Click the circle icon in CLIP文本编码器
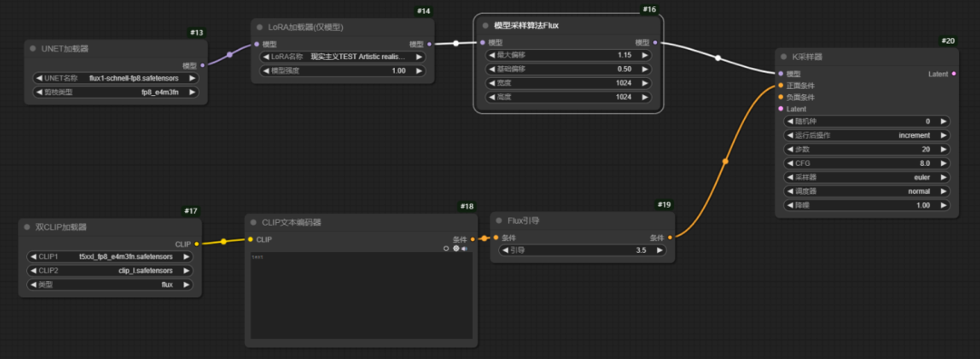Viewport: 980px width, 359px height. (x=446, y=247)
